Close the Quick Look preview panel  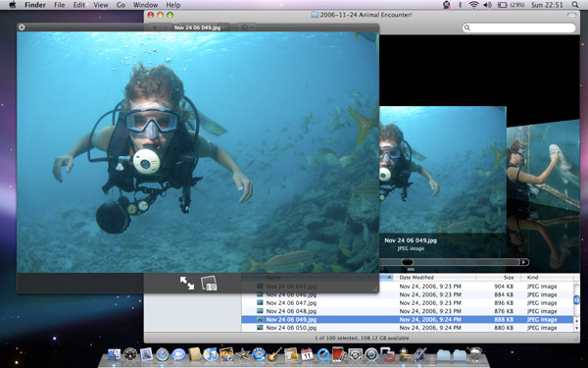tap(22, 27)
